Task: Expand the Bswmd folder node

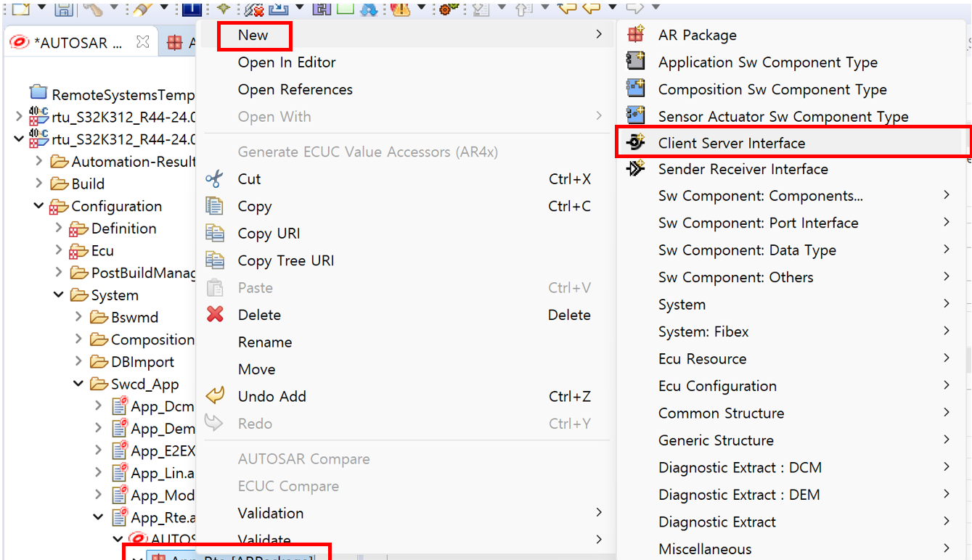Action: [79, 317]
